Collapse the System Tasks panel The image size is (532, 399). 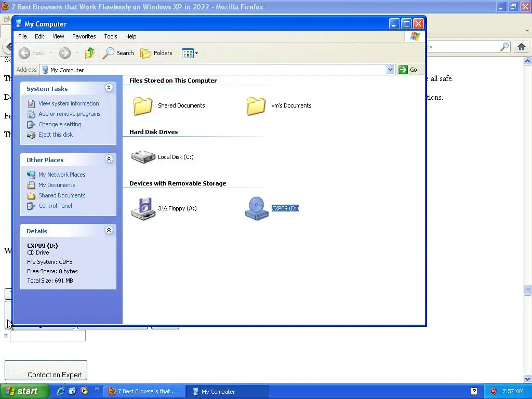point(109,88)
